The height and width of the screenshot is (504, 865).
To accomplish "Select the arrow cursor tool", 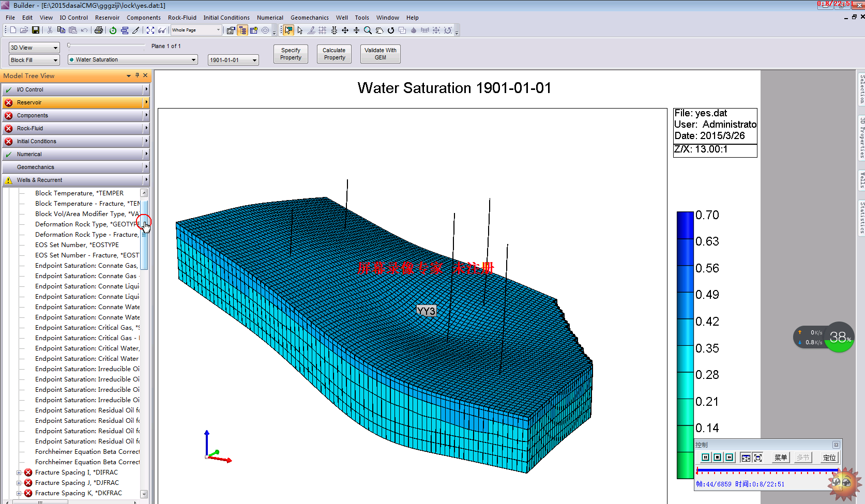I will [x=300, y=30].
